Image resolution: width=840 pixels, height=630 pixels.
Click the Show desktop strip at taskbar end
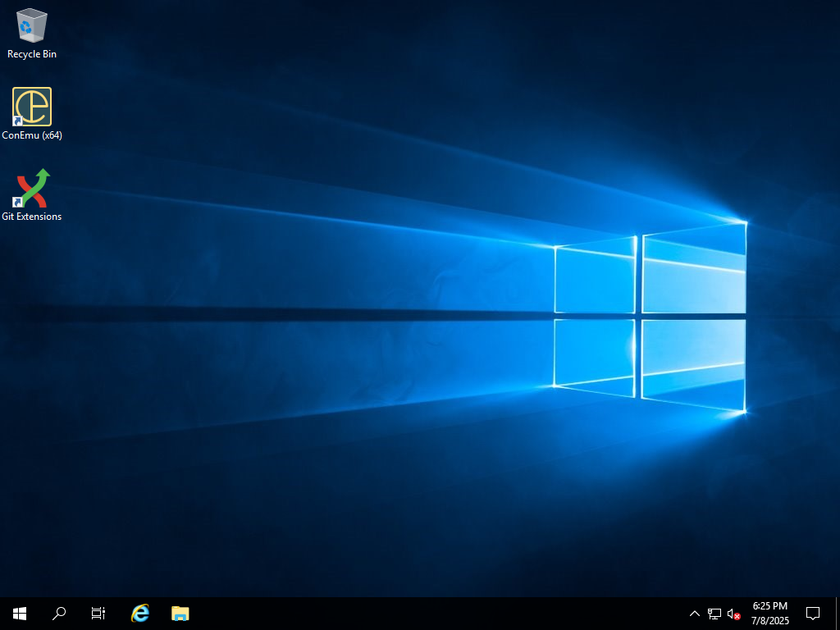point(838,614)
